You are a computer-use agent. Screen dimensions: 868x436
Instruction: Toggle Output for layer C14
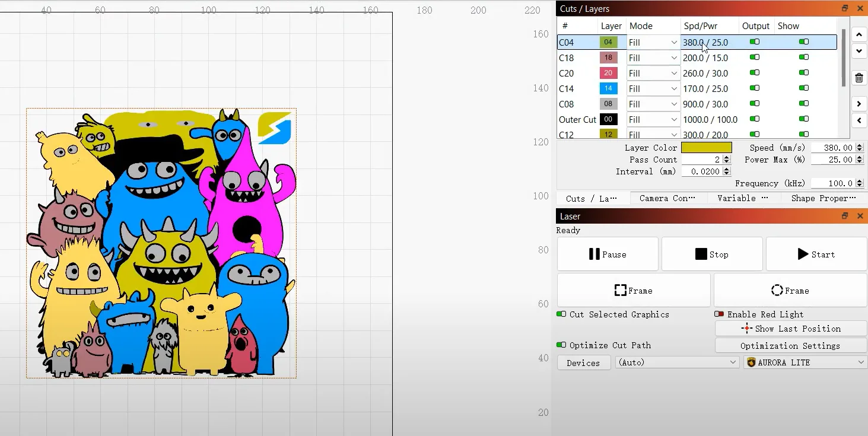click(x=755, y=88)
